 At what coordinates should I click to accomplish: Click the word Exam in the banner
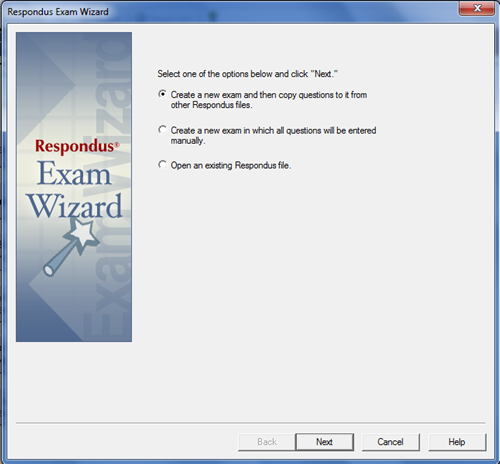pyautogui.click(x=74, y=173)
